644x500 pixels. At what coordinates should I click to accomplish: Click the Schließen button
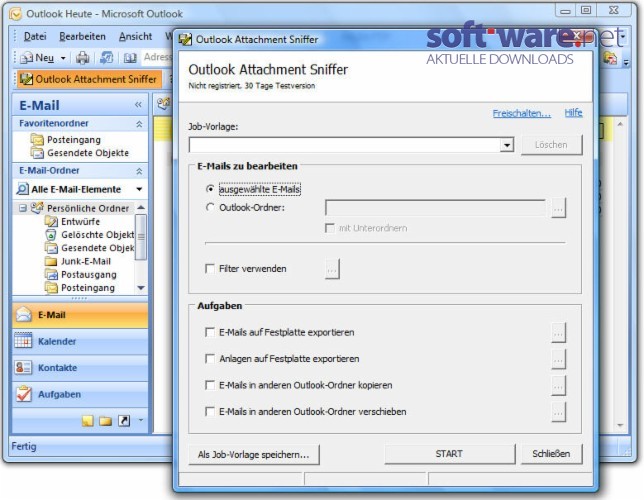(x=552, y=454)
